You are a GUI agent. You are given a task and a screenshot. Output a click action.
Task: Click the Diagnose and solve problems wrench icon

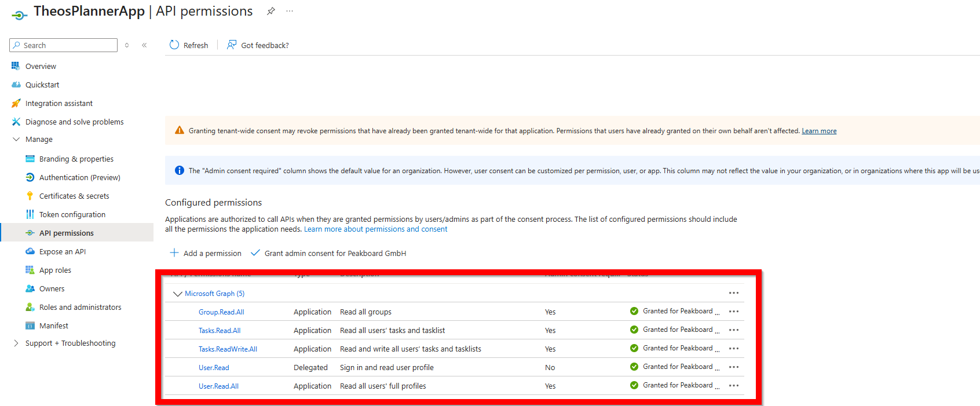point(16,122)
